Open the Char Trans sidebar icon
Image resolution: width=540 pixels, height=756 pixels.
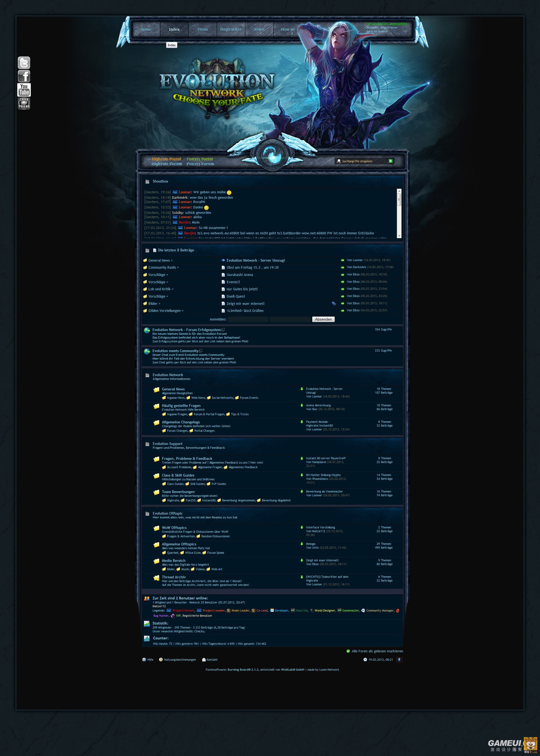(x=24, y=103)
